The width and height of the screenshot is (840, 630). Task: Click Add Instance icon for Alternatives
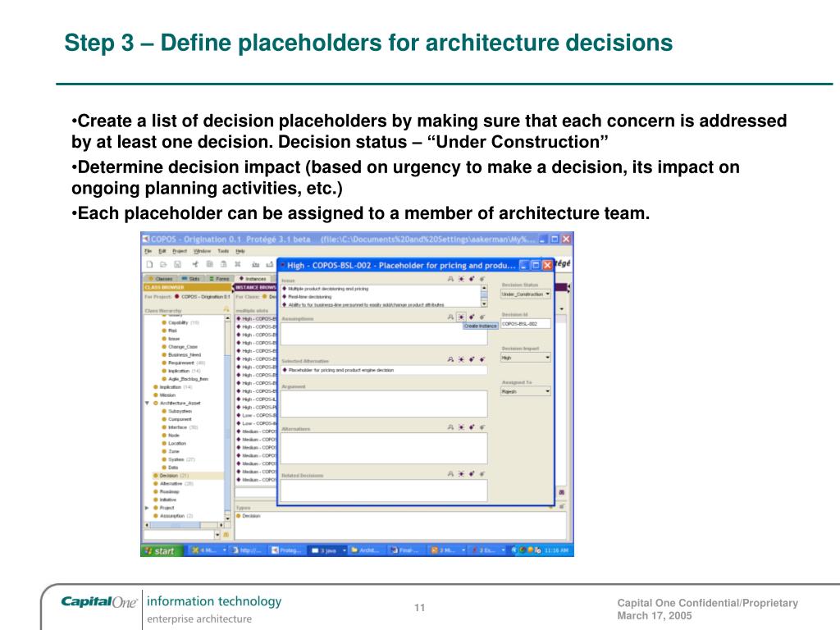coord(472,427)
